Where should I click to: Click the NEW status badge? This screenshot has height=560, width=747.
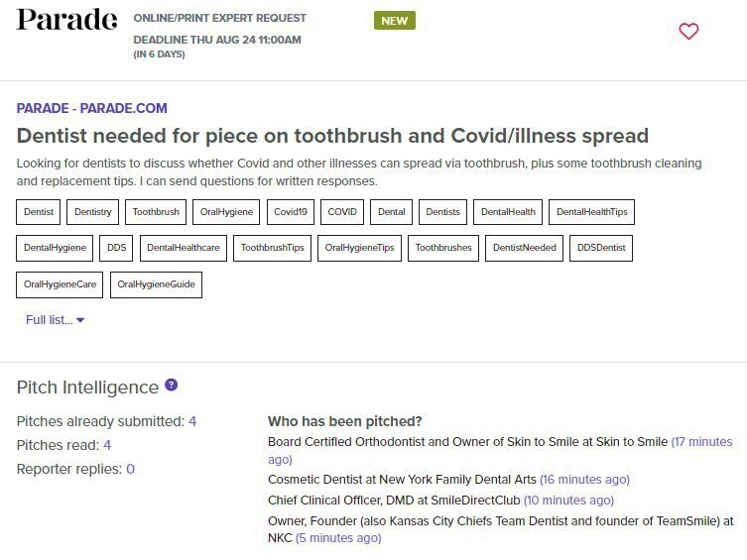tap(394, 21)
